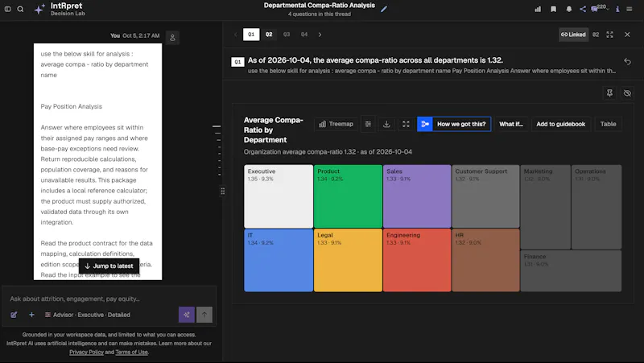Click the IntRpret sparkle logo

[39, 9]
